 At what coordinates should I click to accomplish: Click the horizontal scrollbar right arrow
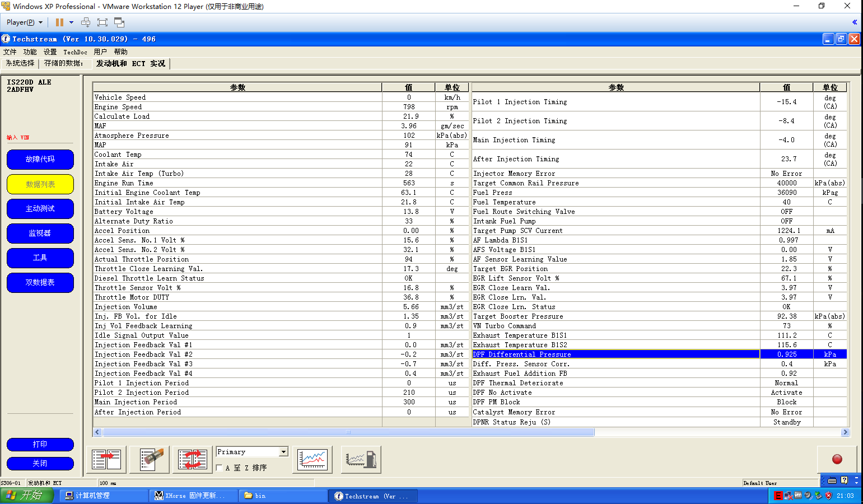(845, 432)
